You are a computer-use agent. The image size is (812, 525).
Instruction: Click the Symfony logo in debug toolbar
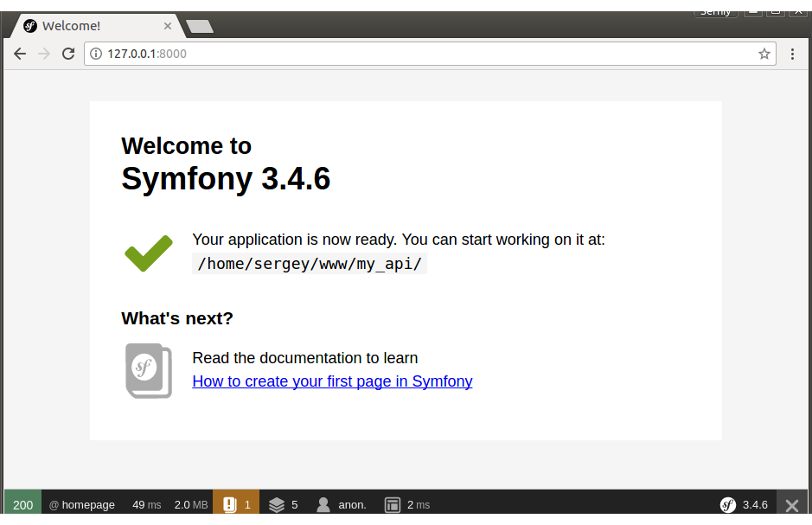tap(727, 505)
